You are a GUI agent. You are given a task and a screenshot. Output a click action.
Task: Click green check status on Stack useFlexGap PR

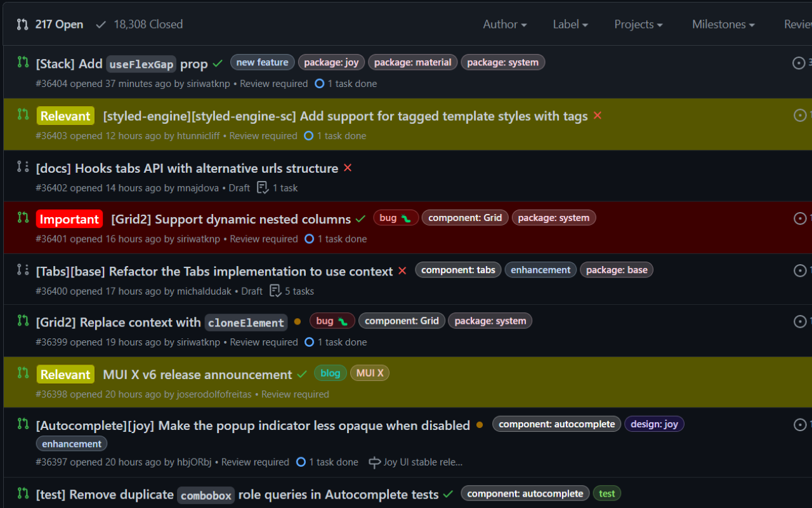[x=218, y=63]
